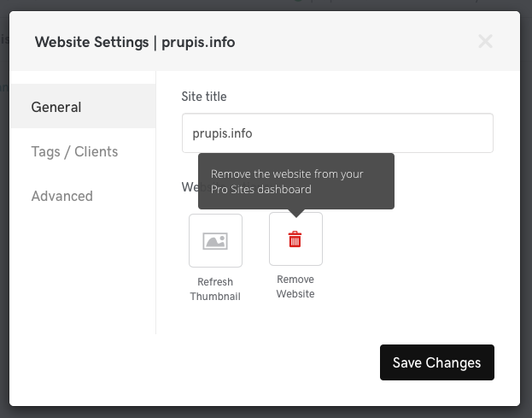The height and width of the screenshot is (418, 532).
Task: Focus the Site title input field
Action: (337, 134)
